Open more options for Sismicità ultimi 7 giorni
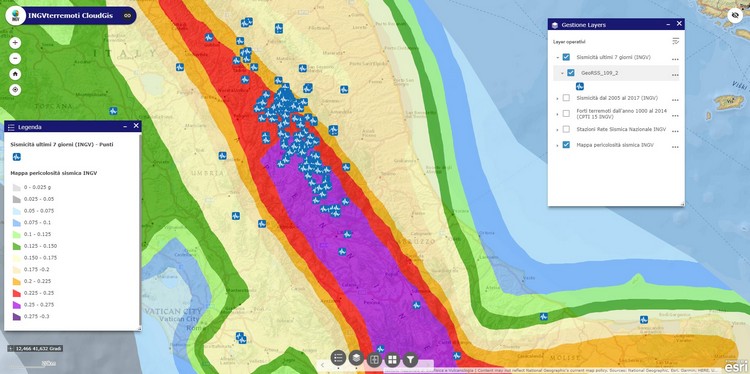The width and height of the screenshot is (750, 374). tap(675, 59)
